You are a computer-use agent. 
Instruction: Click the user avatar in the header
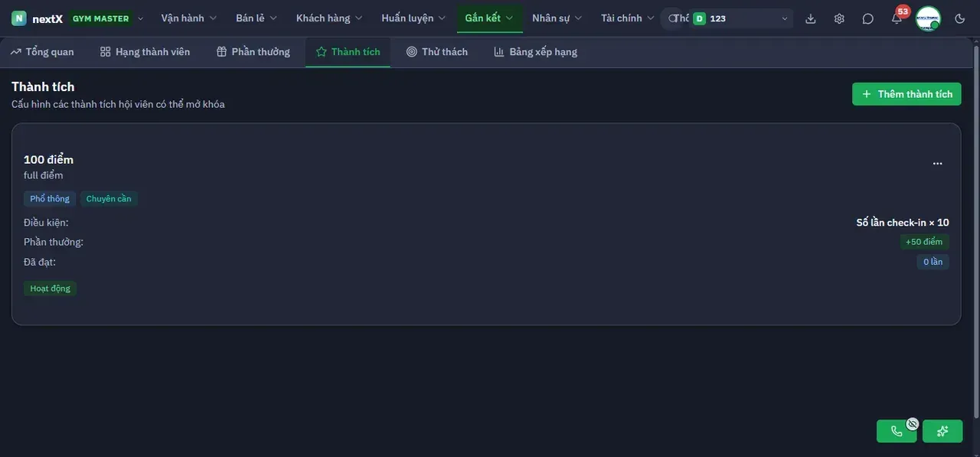point(928,18)
